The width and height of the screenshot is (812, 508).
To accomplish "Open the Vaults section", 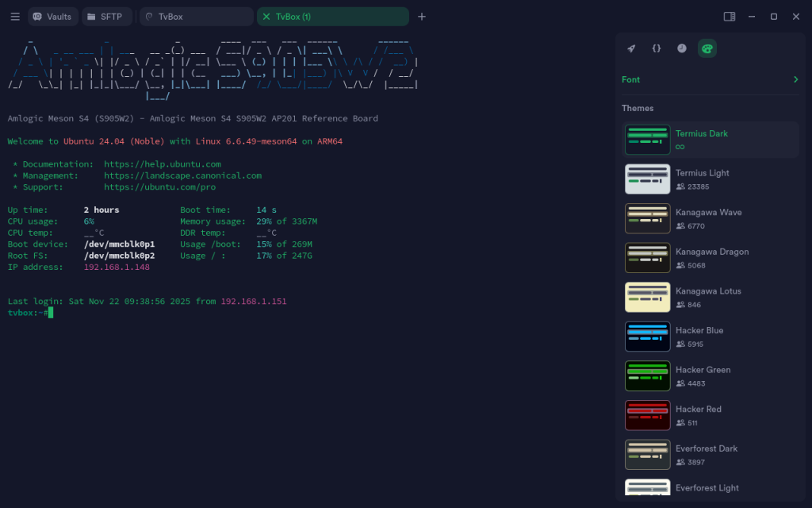I will (52, 17).
